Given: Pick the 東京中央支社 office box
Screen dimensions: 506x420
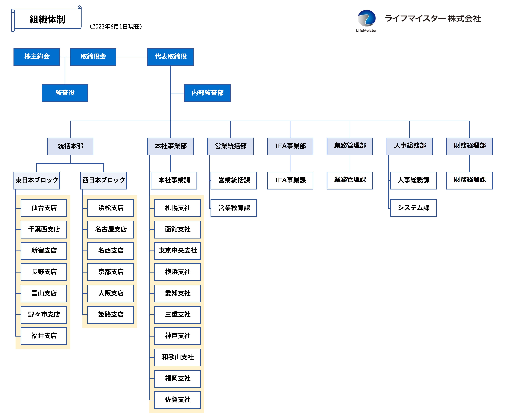Looking at the screenshot, I should click(178, 251).
